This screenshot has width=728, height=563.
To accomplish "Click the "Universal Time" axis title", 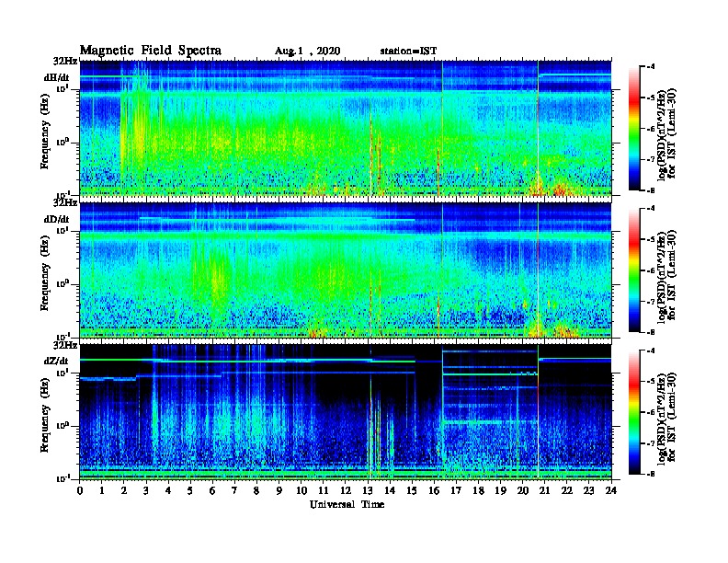I will (x=347, y=504).
